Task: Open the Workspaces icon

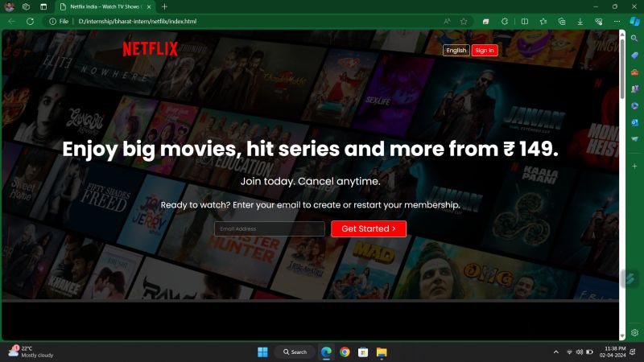Action: click(x=26, y=6)
